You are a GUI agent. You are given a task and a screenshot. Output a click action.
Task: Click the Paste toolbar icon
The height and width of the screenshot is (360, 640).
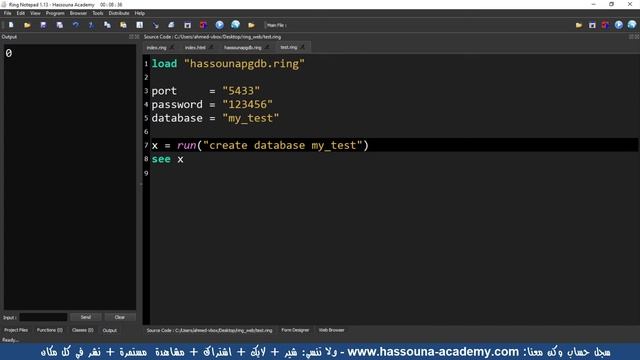click(123, 25)
